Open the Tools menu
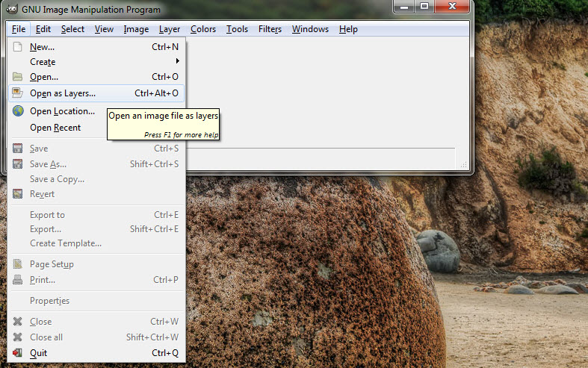 [237, 29]
